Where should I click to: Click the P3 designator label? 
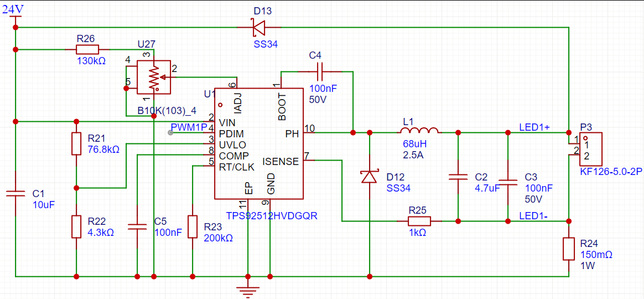[x=586, y=127]
